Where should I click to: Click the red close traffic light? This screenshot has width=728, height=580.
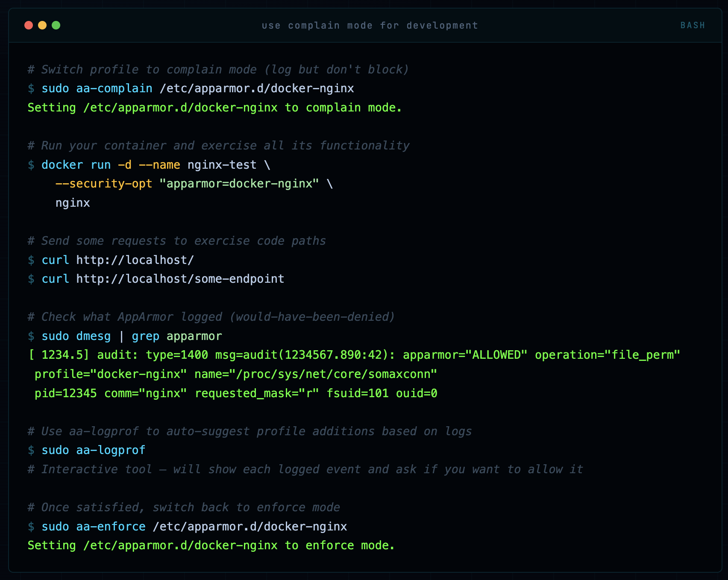(28, 25)
